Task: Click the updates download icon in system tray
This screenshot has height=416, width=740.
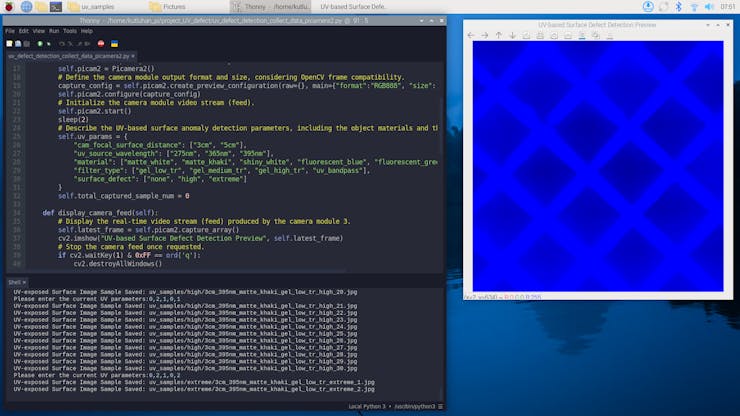Action: coord(648,7)
